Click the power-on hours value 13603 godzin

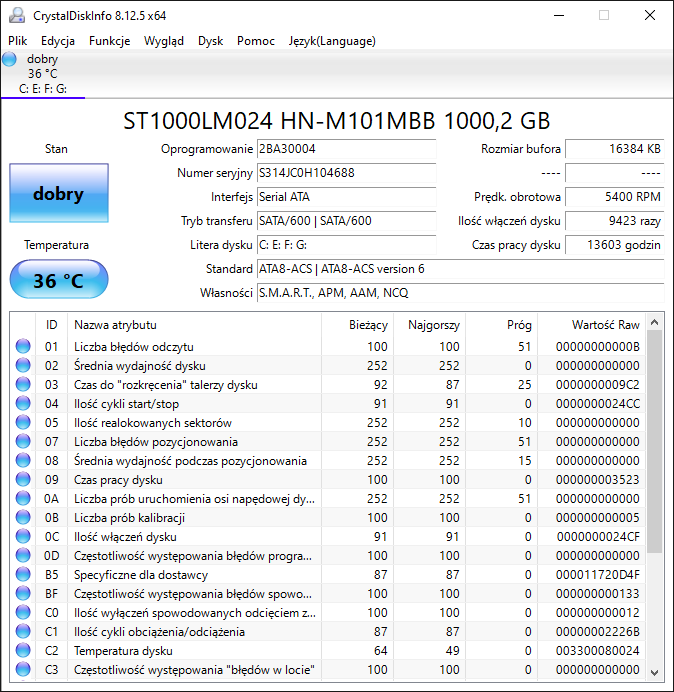[x=614, y=244]
